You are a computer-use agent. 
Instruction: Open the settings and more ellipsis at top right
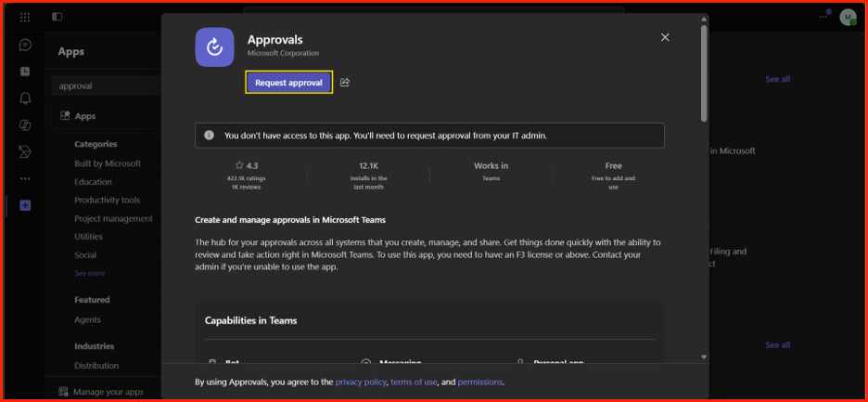click(x=823, y=17)
